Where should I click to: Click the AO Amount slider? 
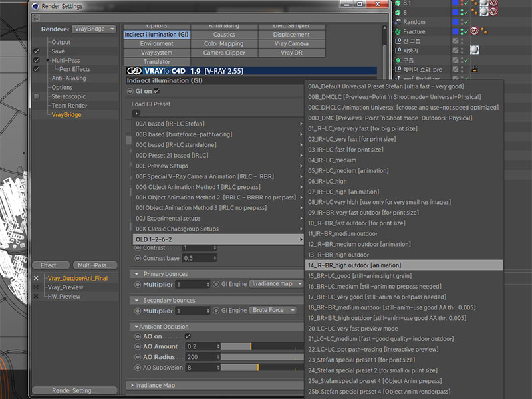[263, 346]
